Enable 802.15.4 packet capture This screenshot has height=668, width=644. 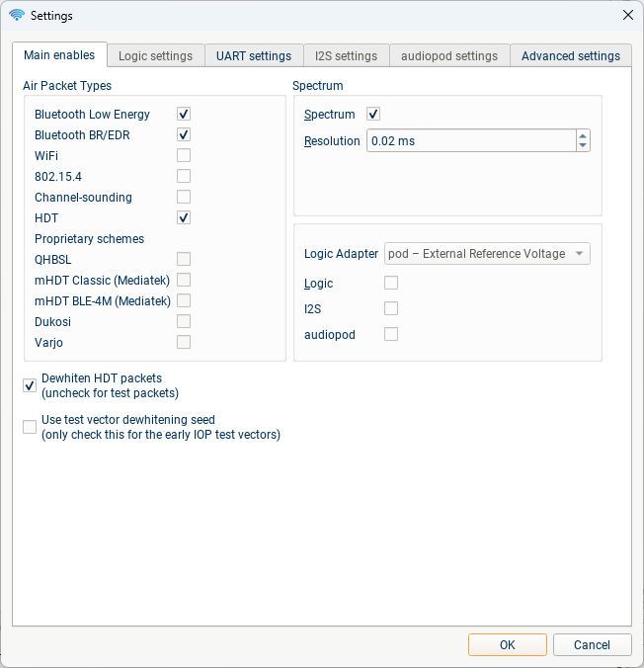pos(184,176)
